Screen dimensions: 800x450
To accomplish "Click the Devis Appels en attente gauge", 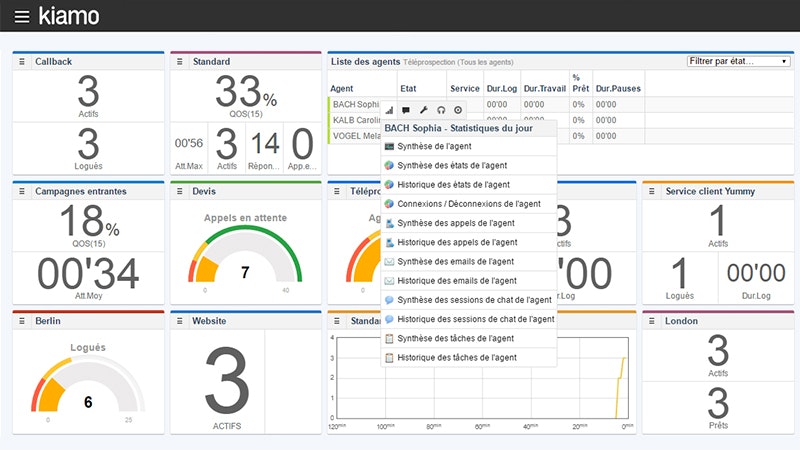I will [245, 254].
